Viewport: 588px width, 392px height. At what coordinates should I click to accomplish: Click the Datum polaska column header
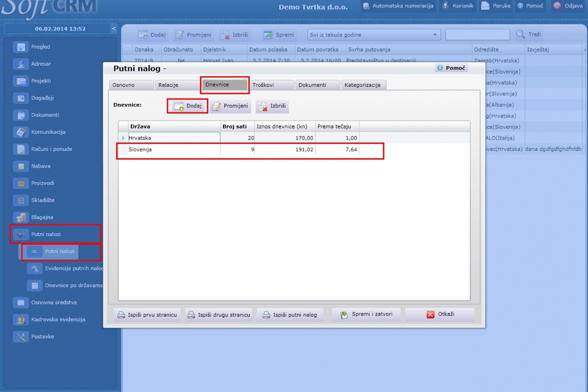271,49
